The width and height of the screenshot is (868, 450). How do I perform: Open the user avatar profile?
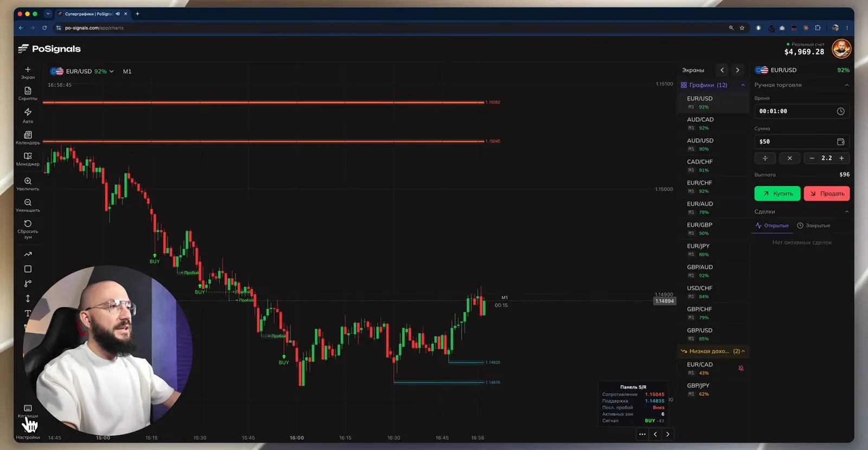pos(841,49)
